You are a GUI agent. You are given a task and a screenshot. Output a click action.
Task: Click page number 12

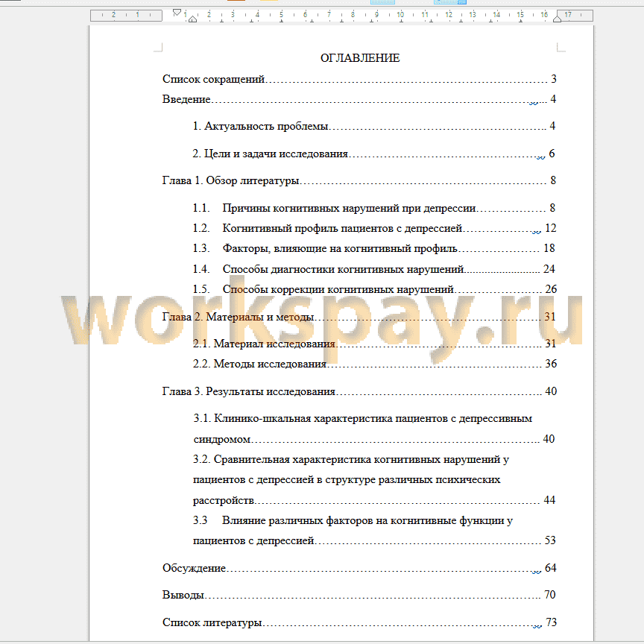tap(551, 228)
